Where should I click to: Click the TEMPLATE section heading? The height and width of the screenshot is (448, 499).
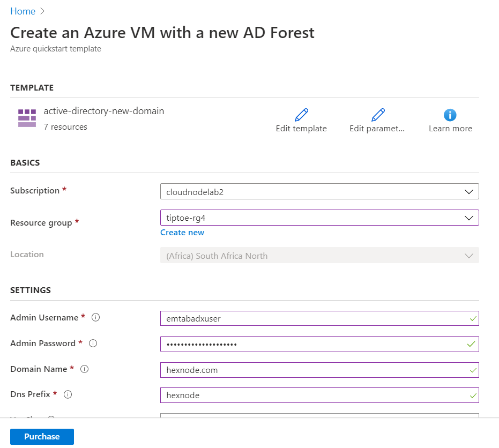[32, 87]
